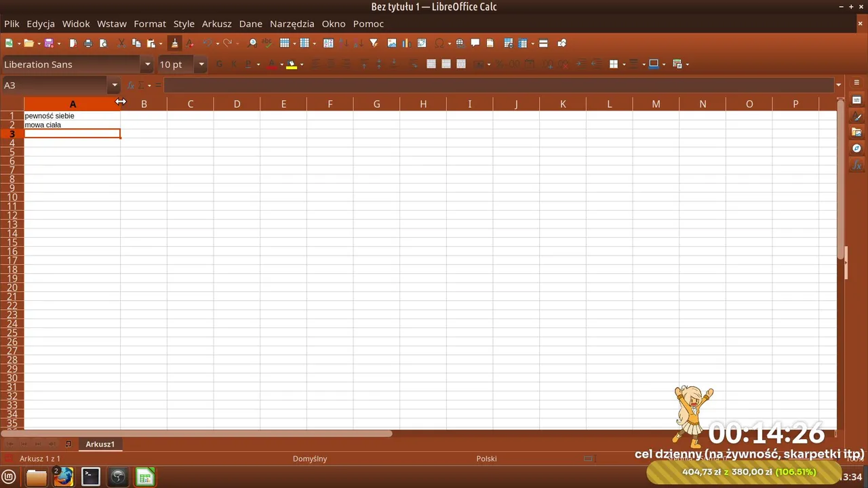Click the Print icon

pos(88,43)
